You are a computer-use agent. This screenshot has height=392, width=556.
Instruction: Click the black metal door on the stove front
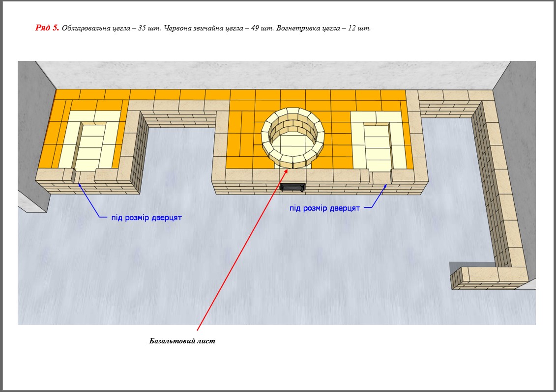(x=293, y=187)
